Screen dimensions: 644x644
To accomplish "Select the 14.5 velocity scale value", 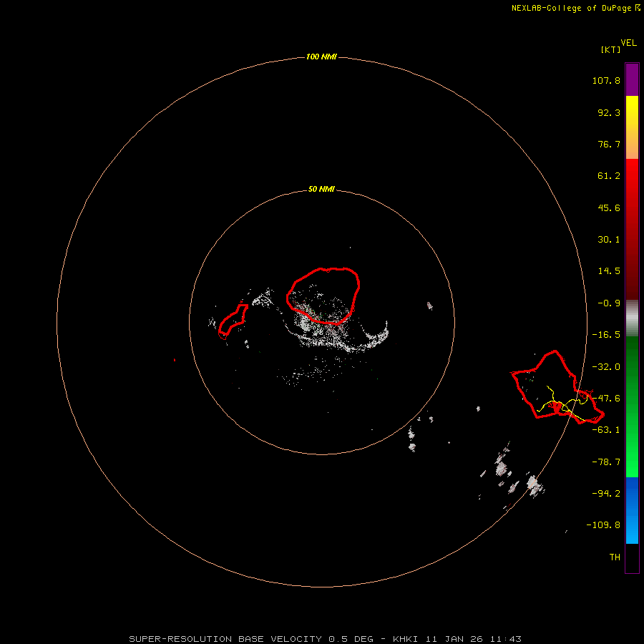I will click(x=609, y=271).
